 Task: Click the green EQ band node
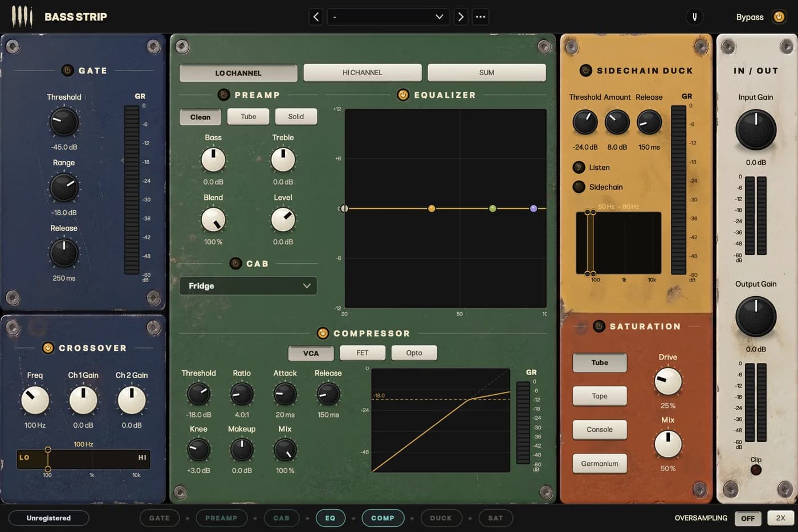coord(492,208)
